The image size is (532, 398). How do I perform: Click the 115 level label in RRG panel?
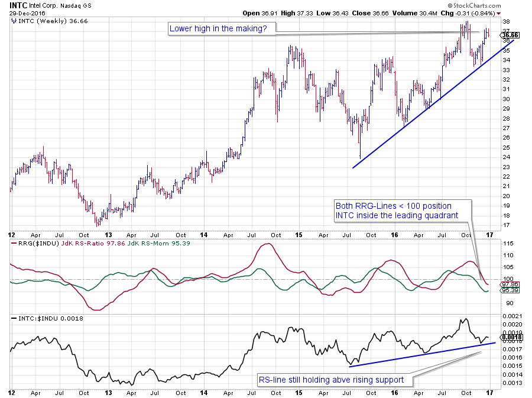coord(508,244)
